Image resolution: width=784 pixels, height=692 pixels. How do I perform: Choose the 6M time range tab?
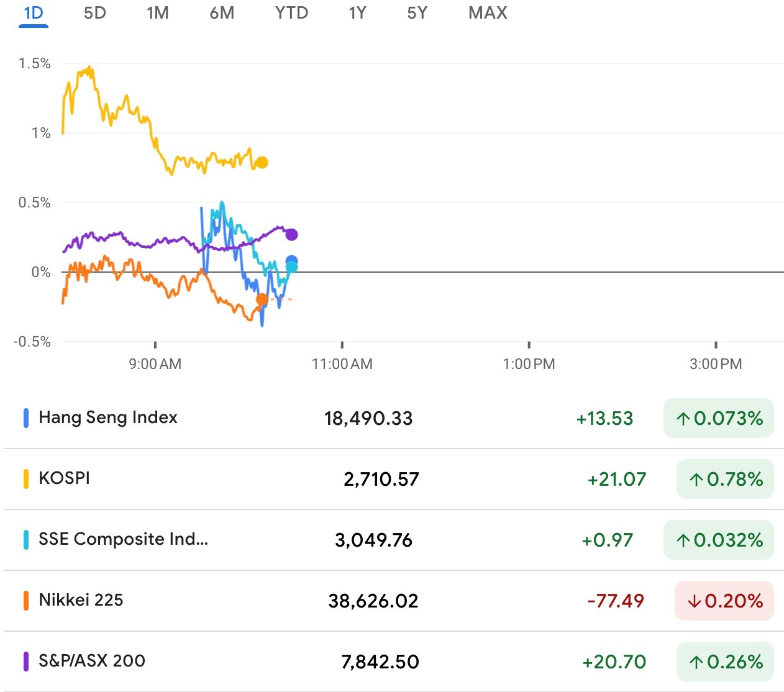point(222,13)
